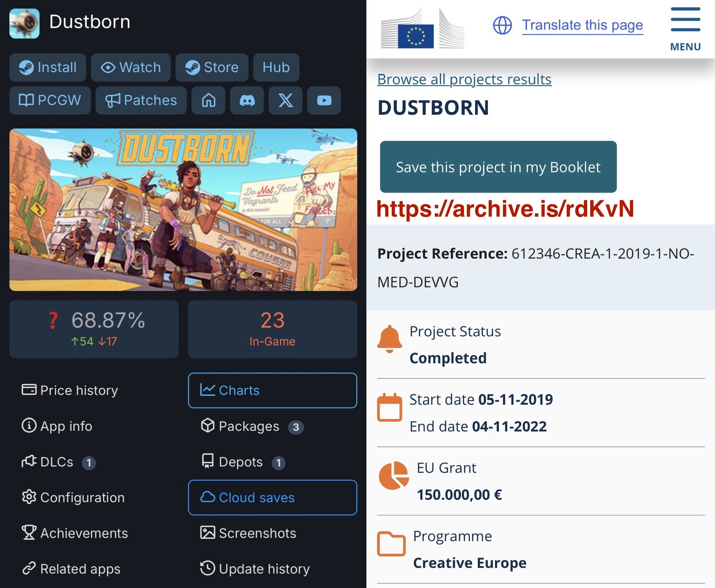Viewport: 715px width, 588px height.
Task: Click the Creative Europe programme text
Action: 470,563
